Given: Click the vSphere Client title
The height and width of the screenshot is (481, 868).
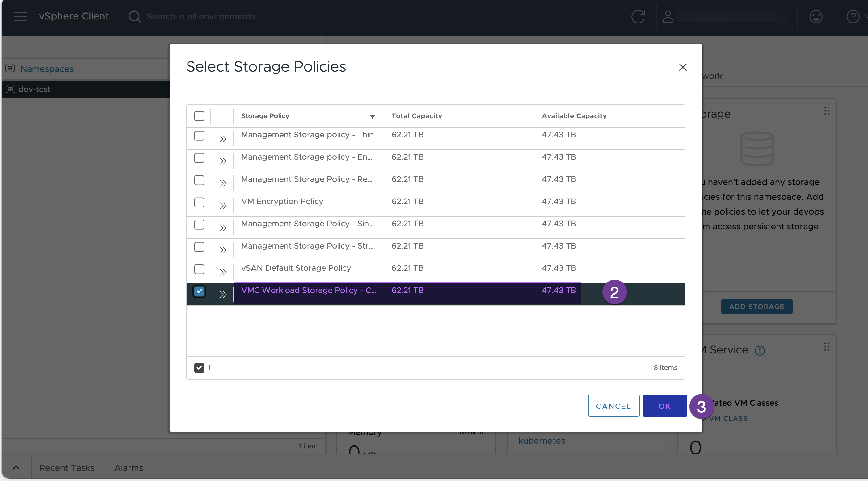Looking at the screenshot, I should point(74,16).
